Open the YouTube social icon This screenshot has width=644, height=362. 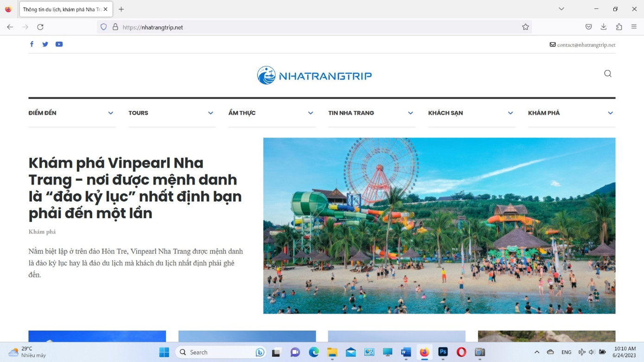tap(59, 44)
